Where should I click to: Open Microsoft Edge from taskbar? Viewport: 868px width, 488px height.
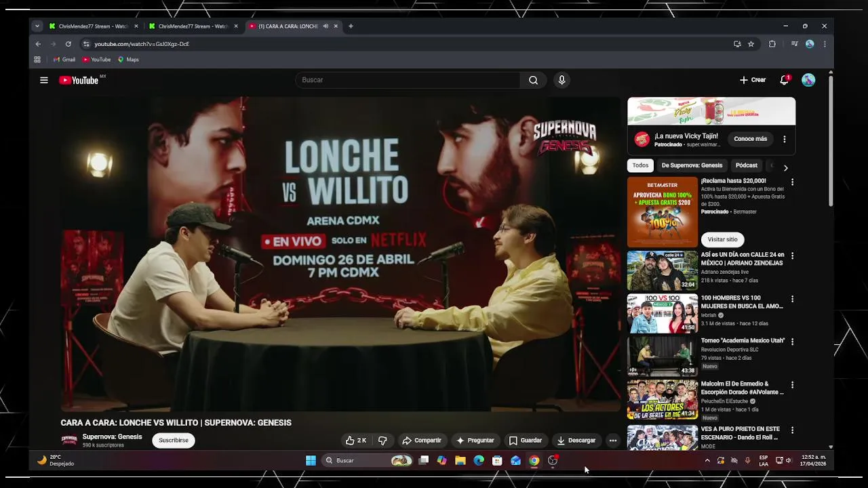(x=479, y=461)
